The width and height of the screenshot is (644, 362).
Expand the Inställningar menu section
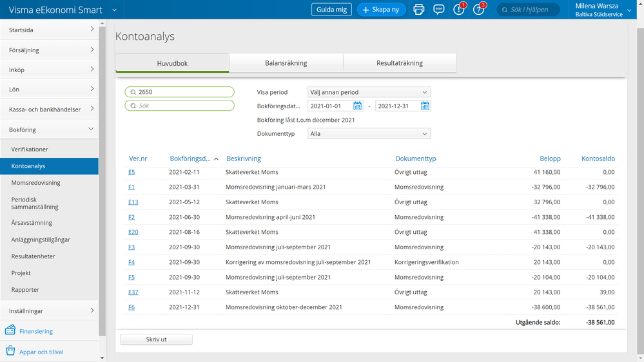point(49,310)
